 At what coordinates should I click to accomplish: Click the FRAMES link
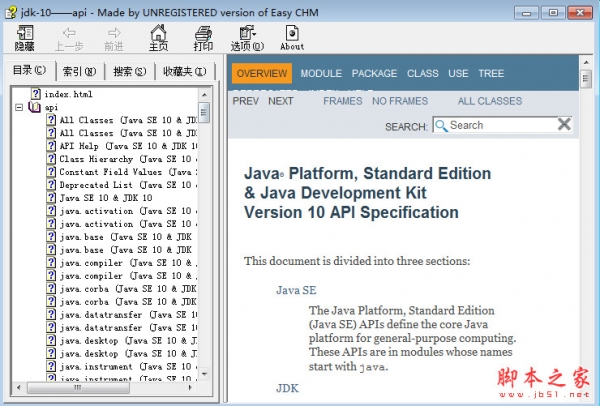[342, 101]
